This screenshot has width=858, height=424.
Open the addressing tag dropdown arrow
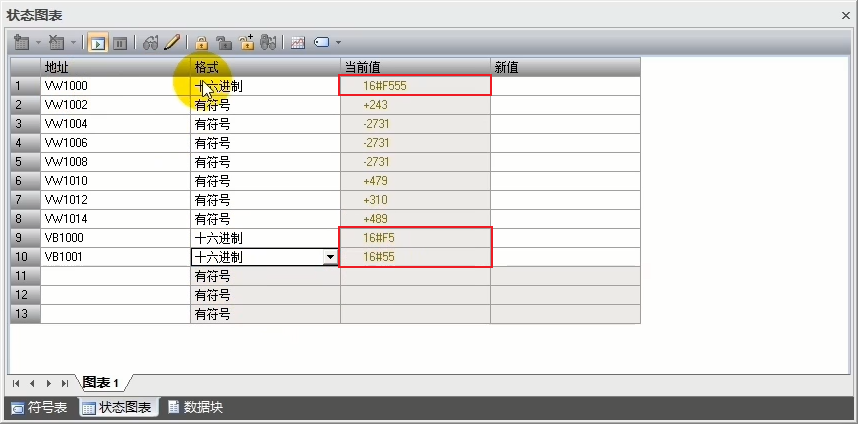pos(339,42)
